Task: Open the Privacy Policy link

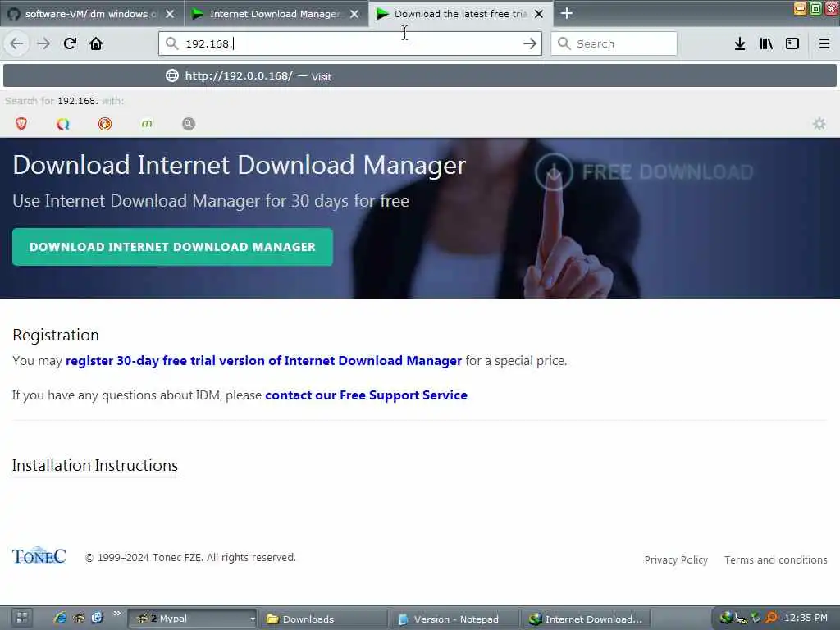Action: tap(676, 559)
